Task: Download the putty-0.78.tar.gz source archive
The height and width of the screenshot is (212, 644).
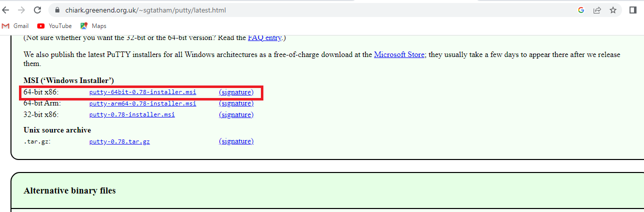Action: 120,141
